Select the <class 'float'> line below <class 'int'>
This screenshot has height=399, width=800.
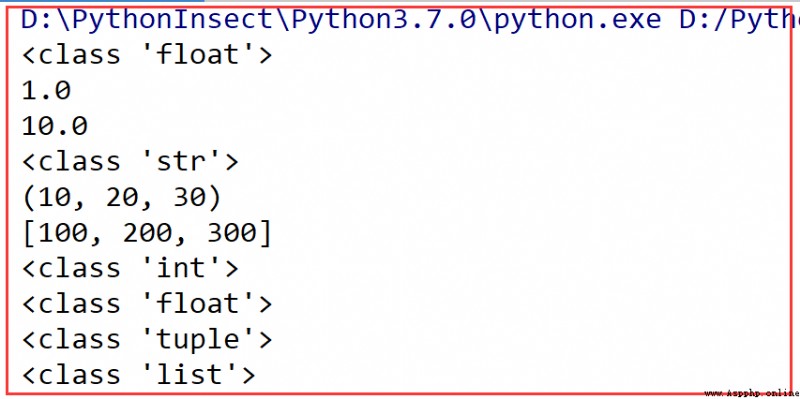click(147, 304)
